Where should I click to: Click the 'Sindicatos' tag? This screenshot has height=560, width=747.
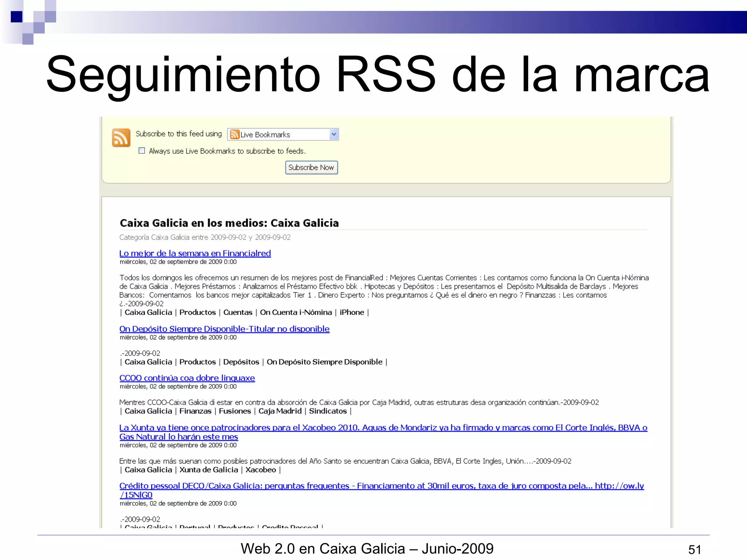tap(328, 411)
